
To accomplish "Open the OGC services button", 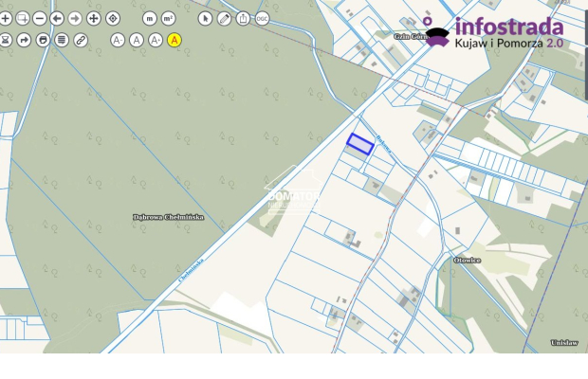I will (262, 18).
